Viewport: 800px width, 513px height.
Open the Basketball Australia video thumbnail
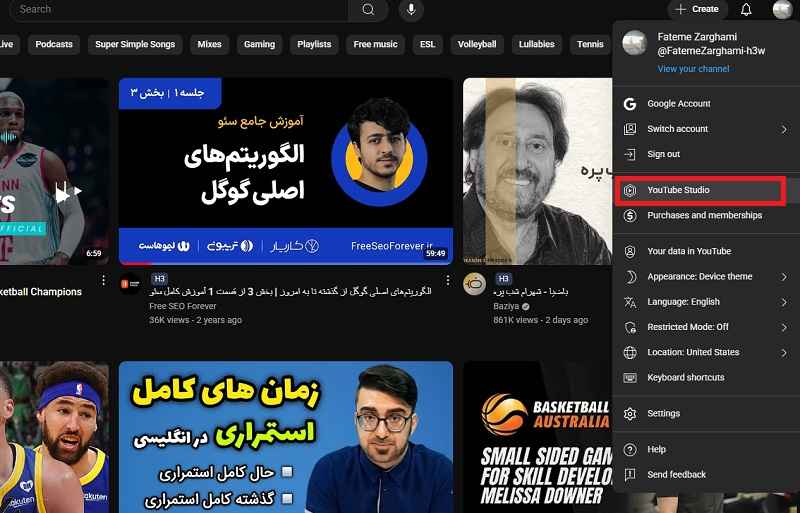[537, 437]
